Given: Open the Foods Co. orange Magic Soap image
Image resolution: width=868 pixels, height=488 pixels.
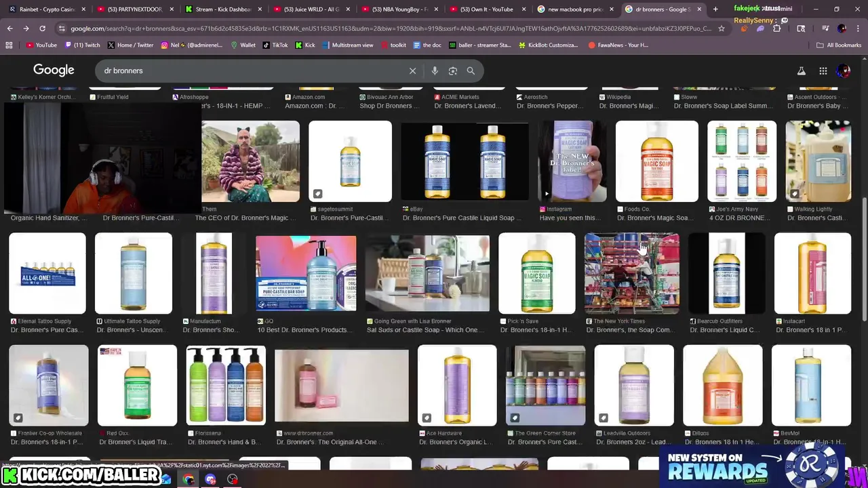Looking at the screenshot, I should [656, 161].
